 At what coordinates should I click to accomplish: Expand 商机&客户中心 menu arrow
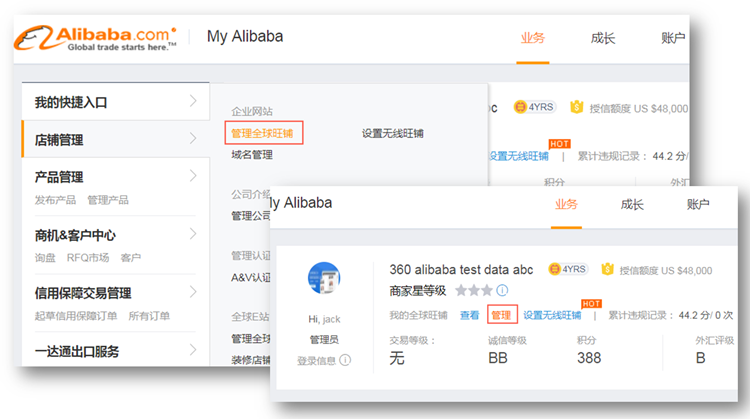tap(193, 234)
